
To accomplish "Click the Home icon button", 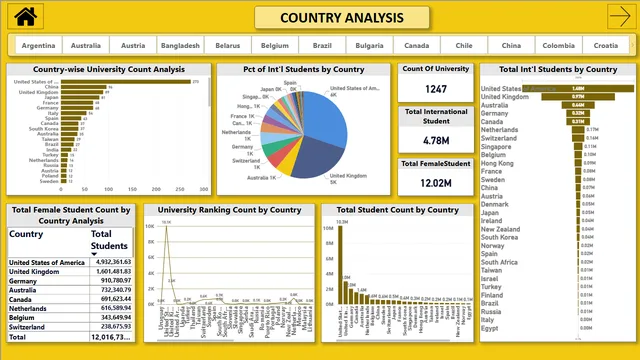I will (x=25, y=16).
